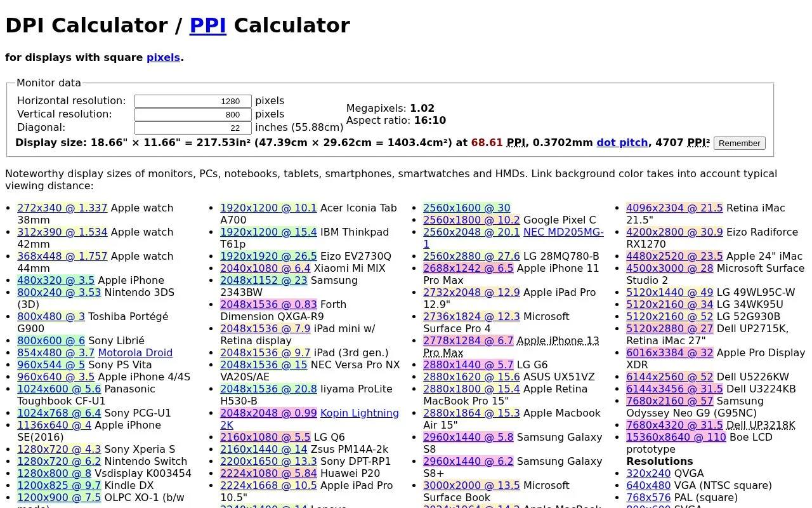Choose the 3000x2000 @ 13.5 Surface Book preset
Viewport: 812px width, 508px height.
coord(471,485)
